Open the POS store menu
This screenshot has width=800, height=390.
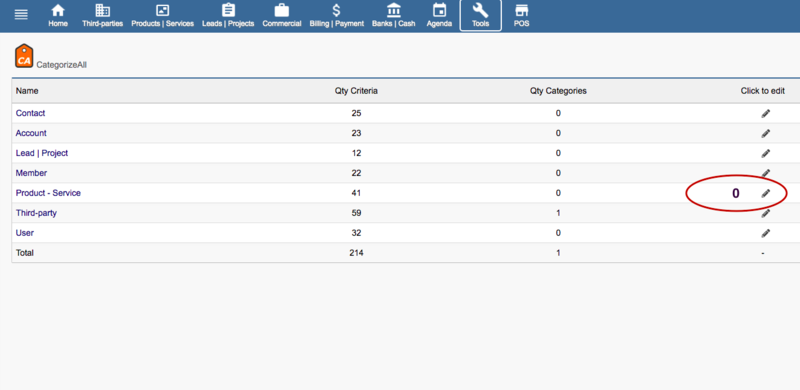click(521, 15)
